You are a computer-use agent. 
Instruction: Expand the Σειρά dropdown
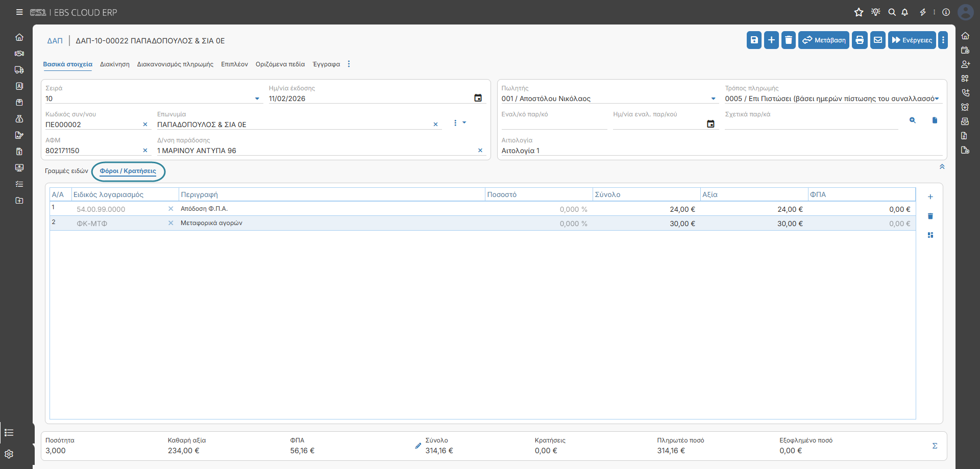257,99
